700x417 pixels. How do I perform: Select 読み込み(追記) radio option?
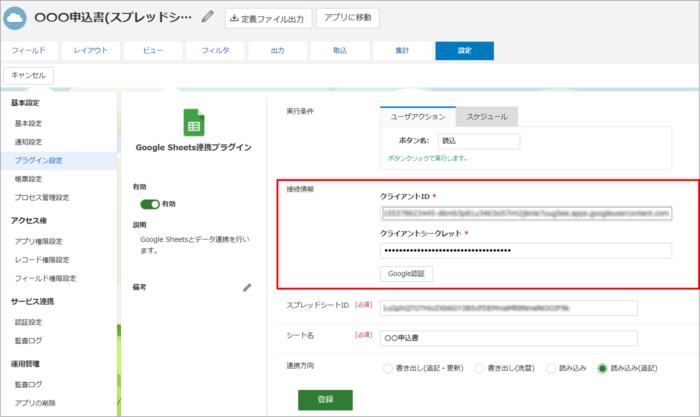[602, 368]
